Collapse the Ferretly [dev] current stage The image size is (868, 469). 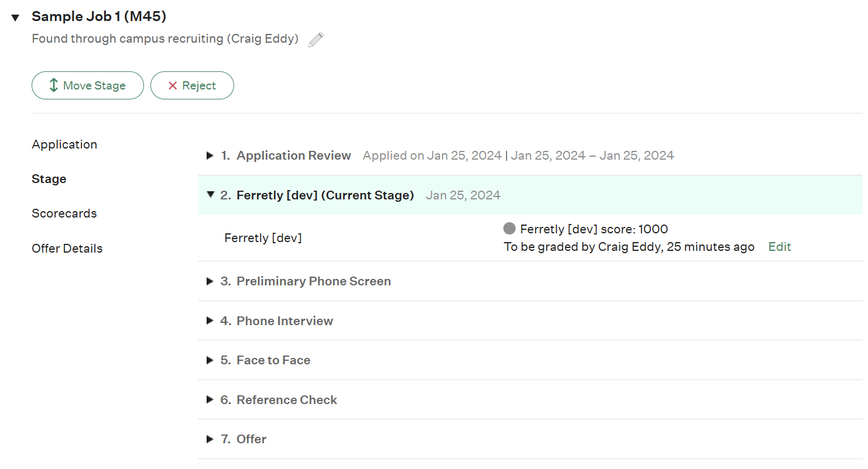211,195
